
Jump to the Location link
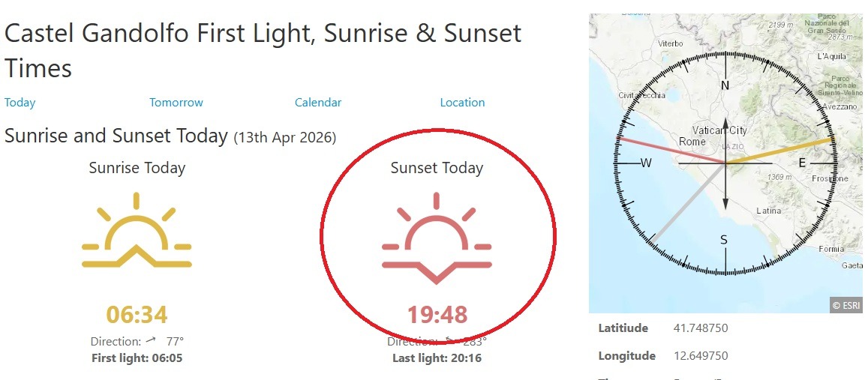(x=462, y=103)
